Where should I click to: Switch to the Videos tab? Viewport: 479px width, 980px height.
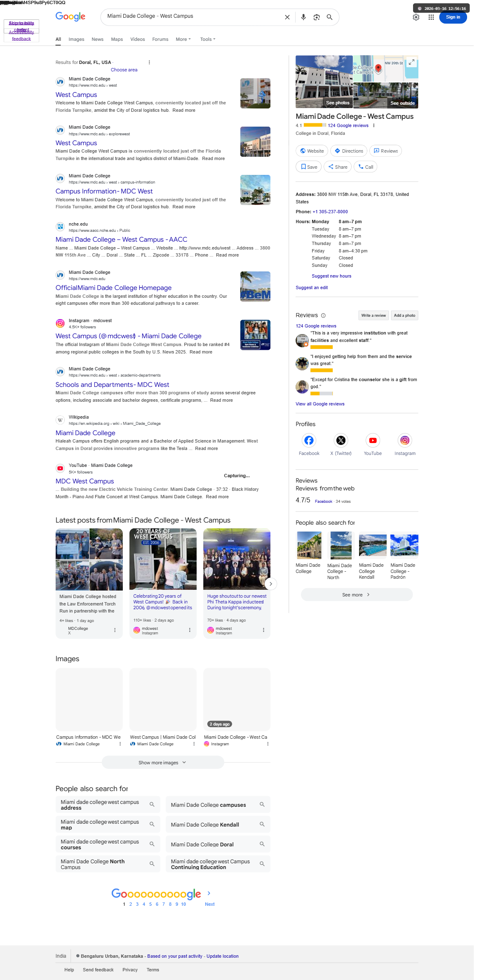tap(138, 39)
